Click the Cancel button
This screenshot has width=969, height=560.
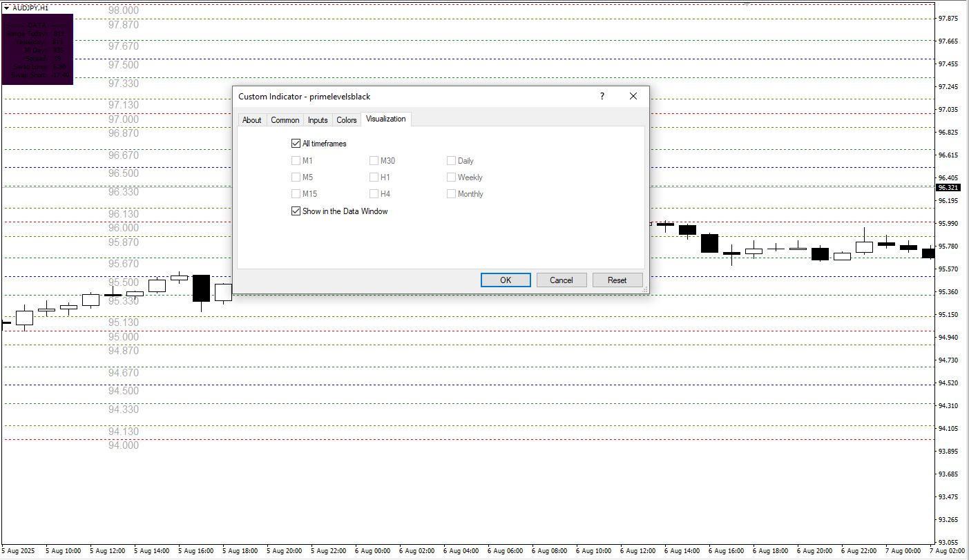click(x=562, y=280)
